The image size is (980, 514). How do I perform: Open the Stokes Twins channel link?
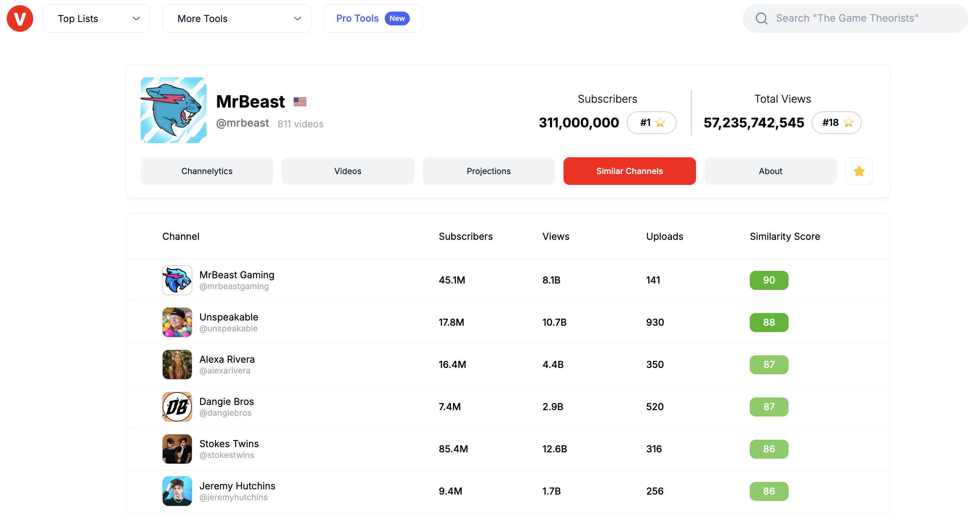tap(229, 444)
